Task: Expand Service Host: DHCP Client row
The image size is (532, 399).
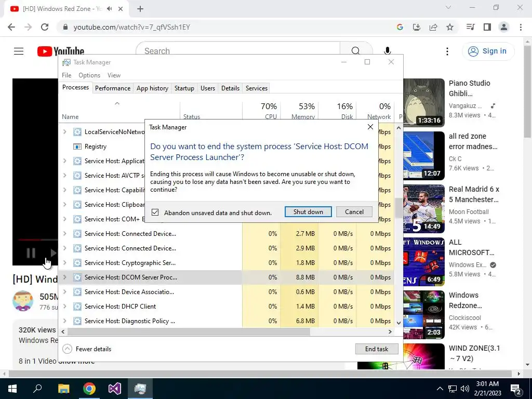Action: [x=64, y=307]
